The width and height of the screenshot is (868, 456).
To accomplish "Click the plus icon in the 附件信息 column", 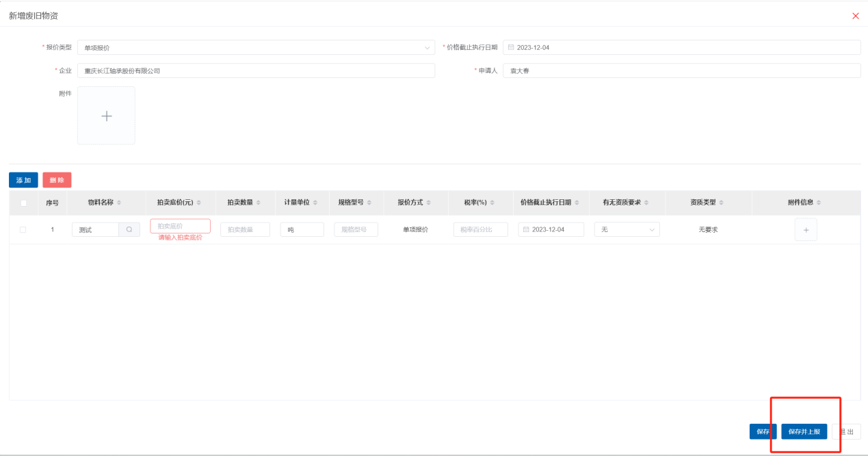I will point(805,230).
